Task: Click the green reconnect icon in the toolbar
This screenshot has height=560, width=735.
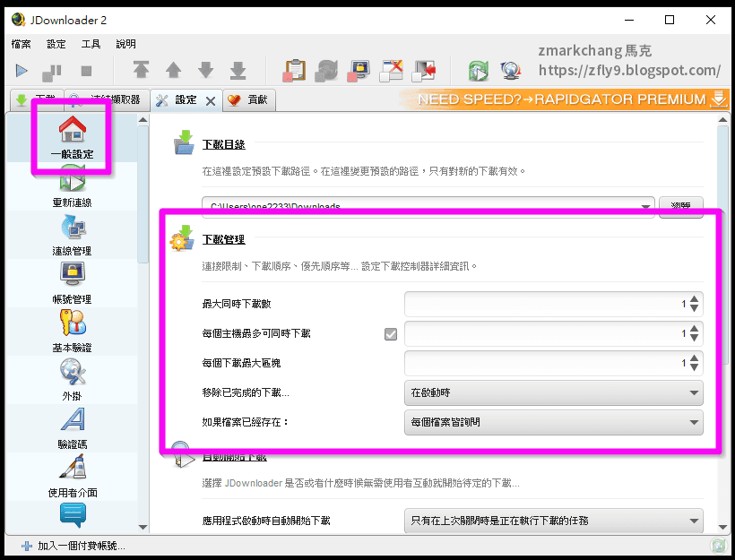Action: 479,71
